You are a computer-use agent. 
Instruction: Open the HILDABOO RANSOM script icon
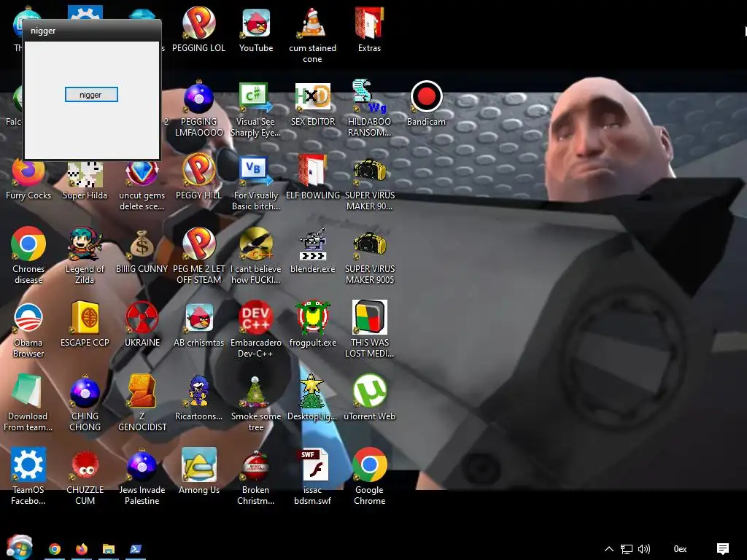[369, 96]
